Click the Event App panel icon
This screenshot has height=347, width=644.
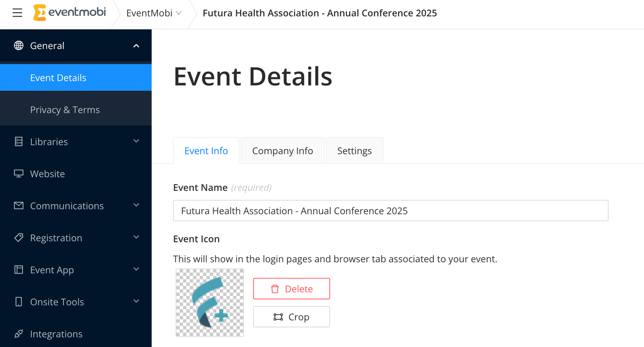18,270
